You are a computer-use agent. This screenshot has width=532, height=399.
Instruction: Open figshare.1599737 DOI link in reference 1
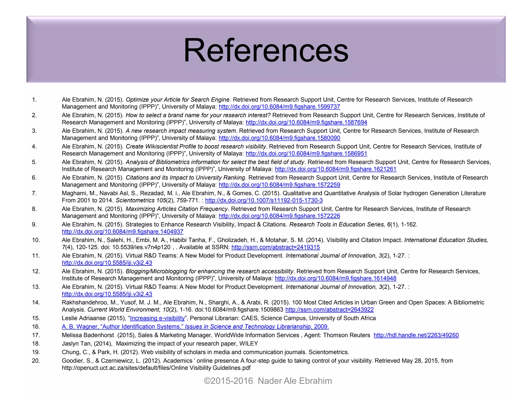coord(279,107)
